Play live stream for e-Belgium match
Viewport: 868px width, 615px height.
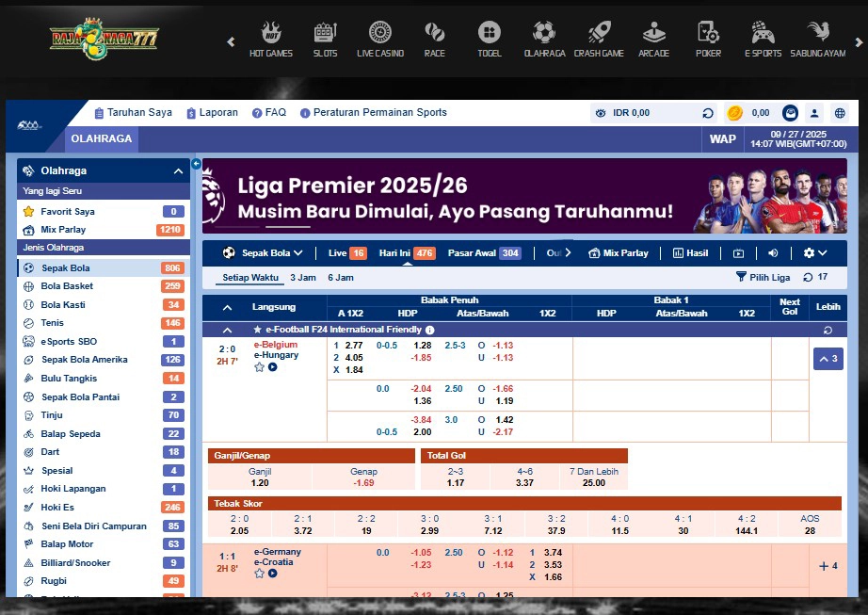tap(272, 367)
